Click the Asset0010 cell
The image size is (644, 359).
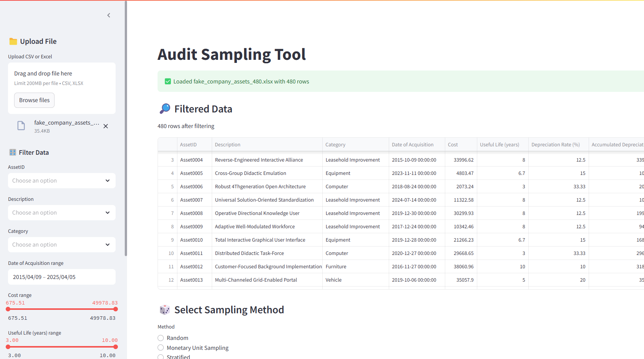tap(195, 240)
